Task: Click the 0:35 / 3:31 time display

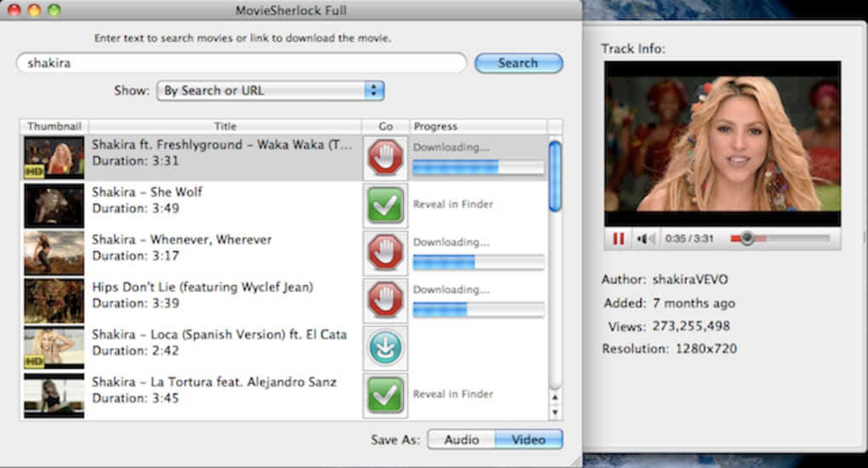Action: coord(689,239)
